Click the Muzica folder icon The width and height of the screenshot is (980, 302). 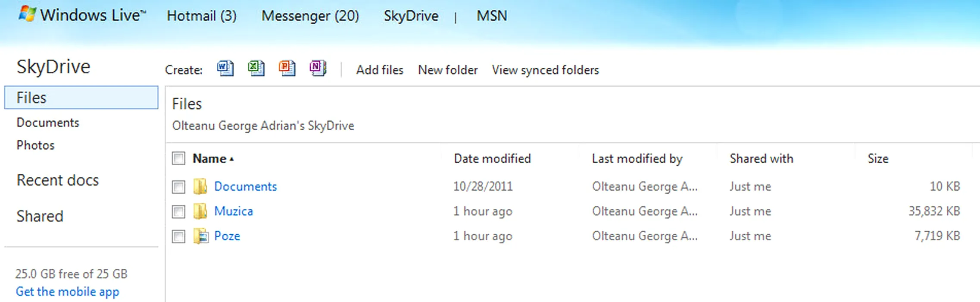(200, 211)
